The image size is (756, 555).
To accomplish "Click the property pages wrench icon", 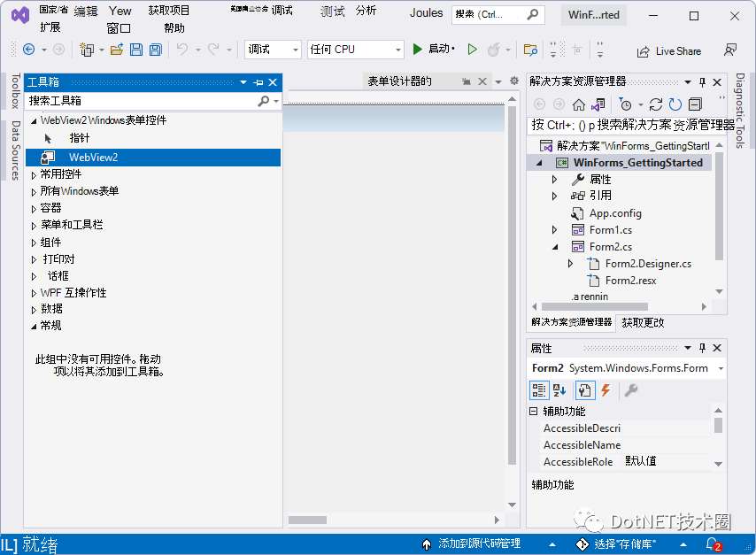I will (x=631, y=390).
